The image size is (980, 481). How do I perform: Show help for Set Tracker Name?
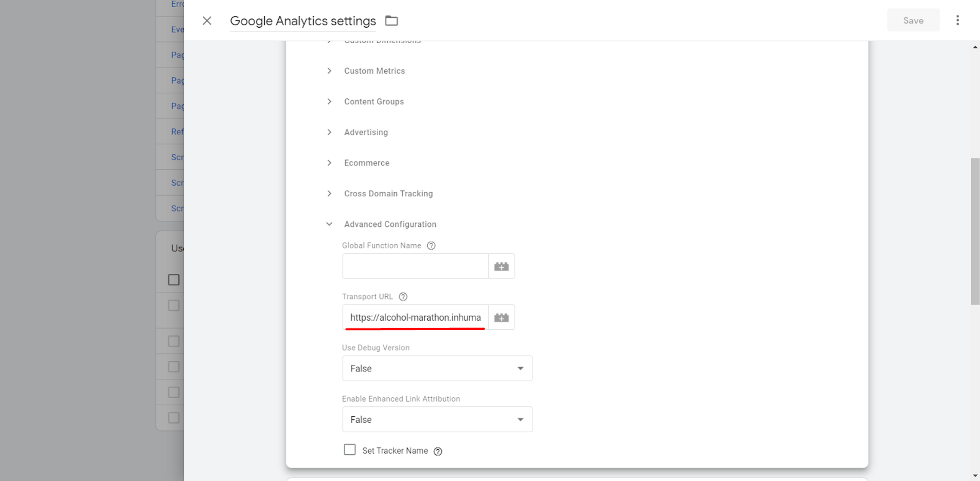[x=438, y=452]
